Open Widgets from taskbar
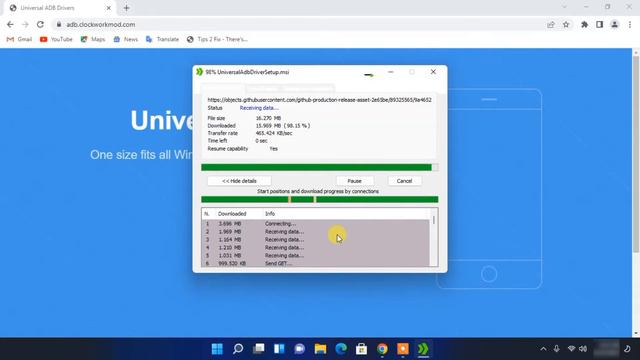 pos(279,349)
